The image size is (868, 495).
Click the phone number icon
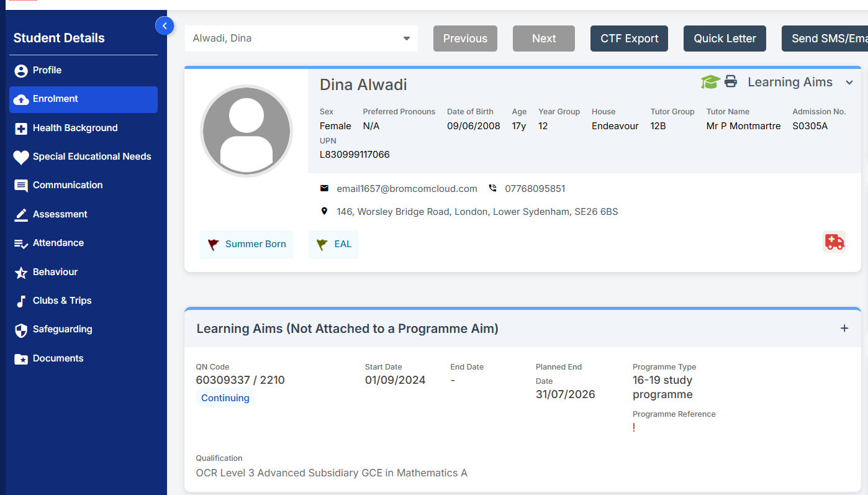coord(492,188)
